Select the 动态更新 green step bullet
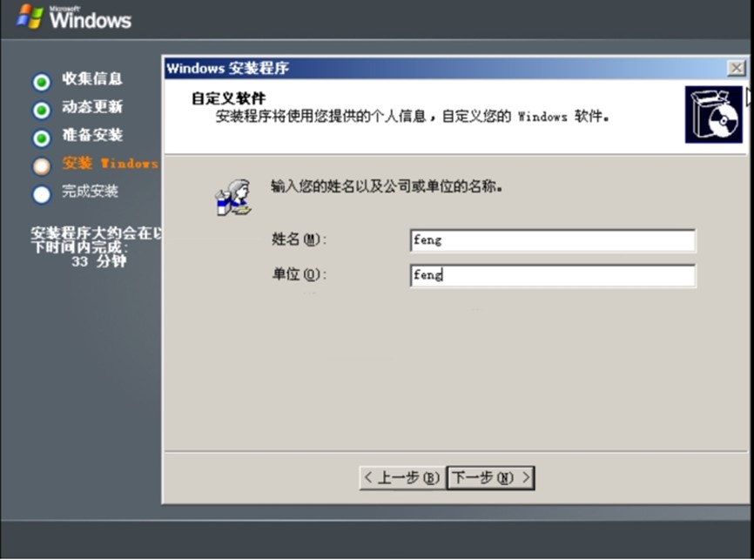 pyautogui.click(x=42, y=111)
